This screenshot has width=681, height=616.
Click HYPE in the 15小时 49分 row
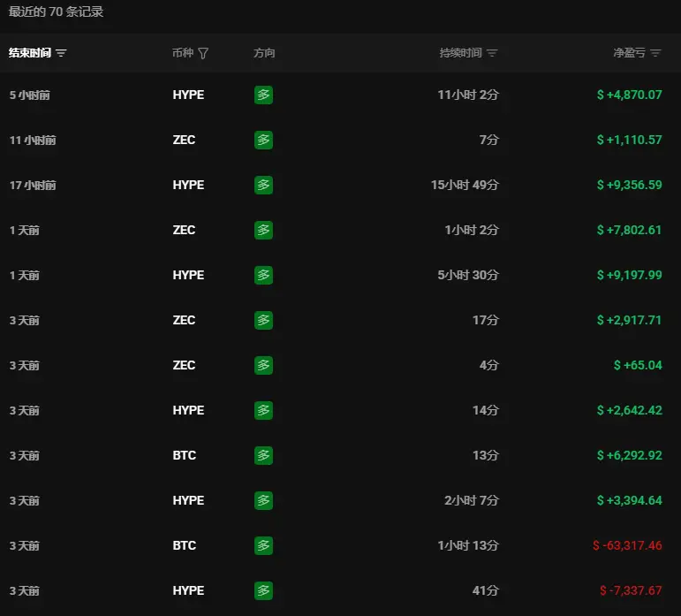(x=188, y=185)
